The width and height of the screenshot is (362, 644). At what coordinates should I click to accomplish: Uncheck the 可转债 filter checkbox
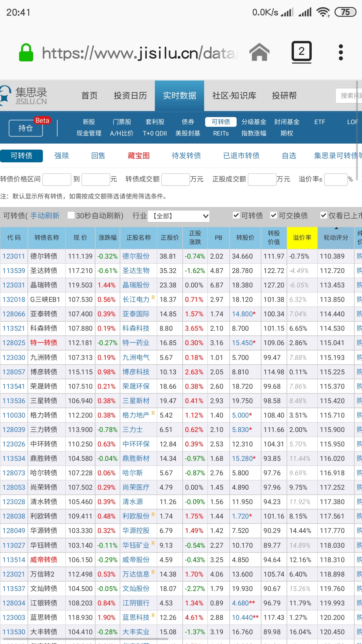236,215
